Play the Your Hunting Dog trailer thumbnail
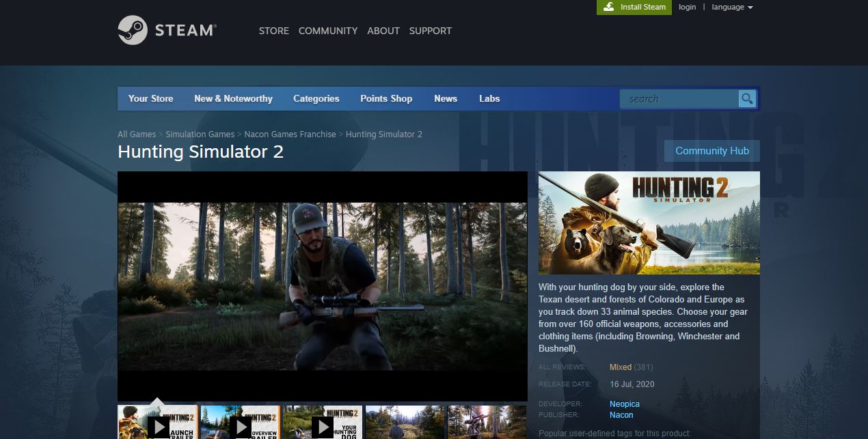This screenshot has width=868, height=439. pos(323,422)
